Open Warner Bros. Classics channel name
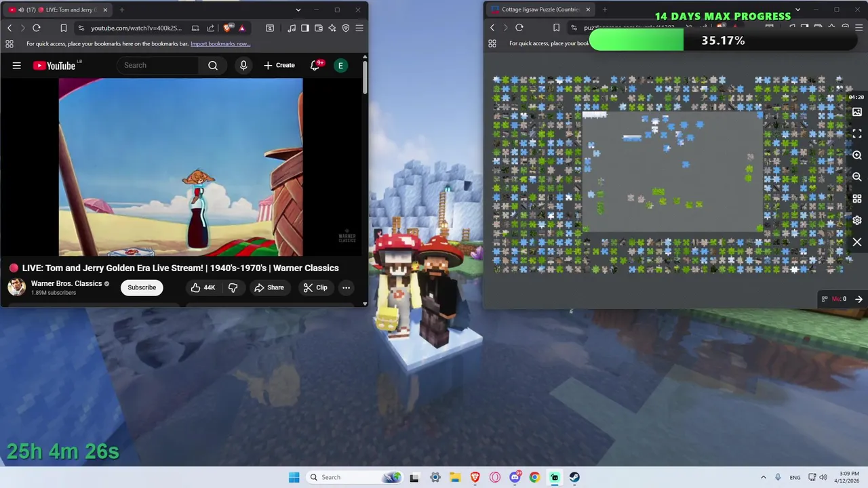Screen dimensions: 868x488 click(x=66, y=283)
